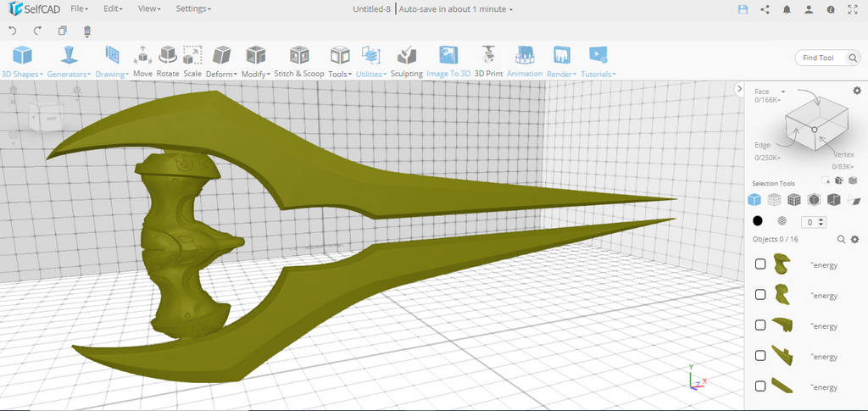Click the Vertex selection label

(x=843, y=155)
